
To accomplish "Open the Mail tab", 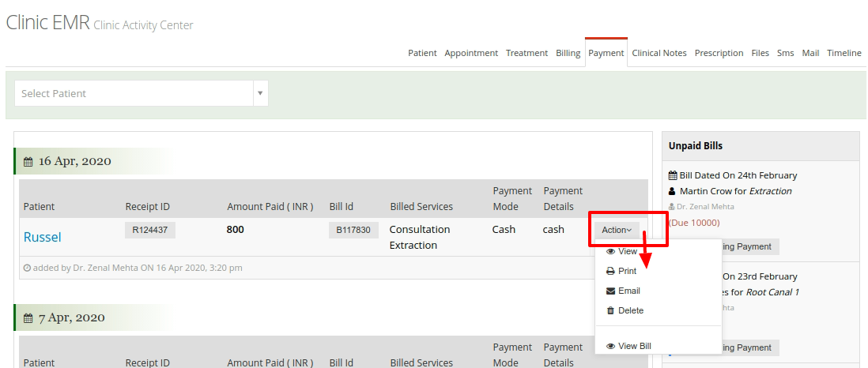I will tap(810, 53).
